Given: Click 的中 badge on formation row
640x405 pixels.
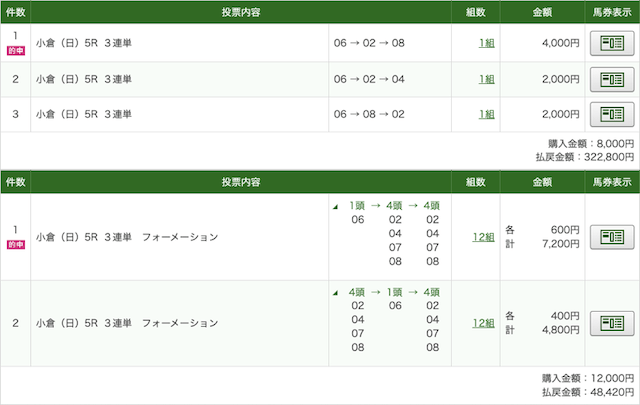Looking at the screenshot, I should coord(16,245).
